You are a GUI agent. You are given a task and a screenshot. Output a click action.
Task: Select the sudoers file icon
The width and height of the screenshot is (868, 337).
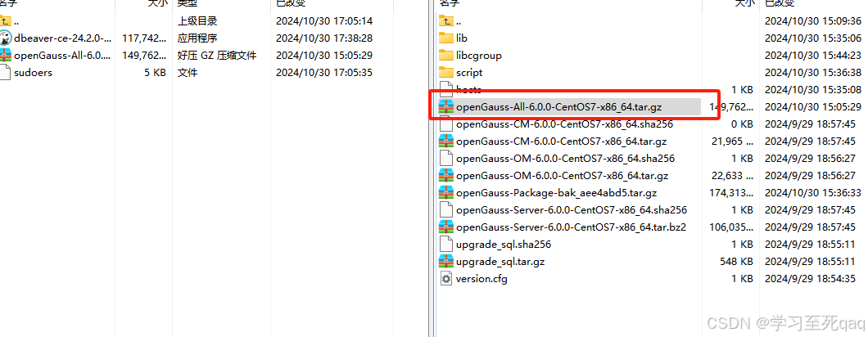(4, 73)
